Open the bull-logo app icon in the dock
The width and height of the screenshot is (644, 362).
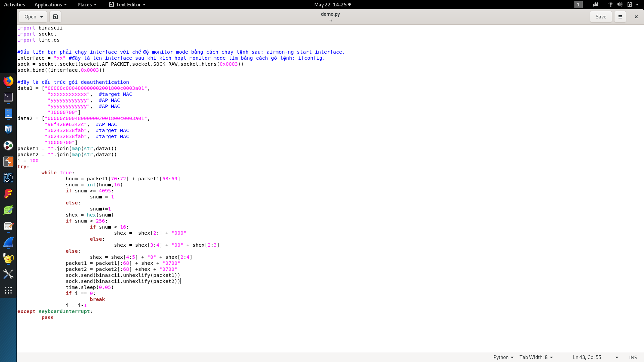(x=8, y=178)
